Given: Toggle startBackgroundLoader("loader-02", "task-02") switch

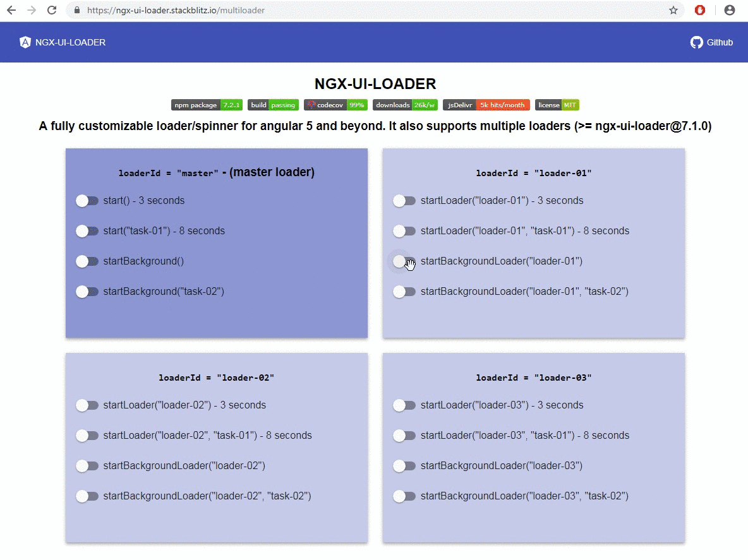Looking at the screenshot, I should click(87, 496).
